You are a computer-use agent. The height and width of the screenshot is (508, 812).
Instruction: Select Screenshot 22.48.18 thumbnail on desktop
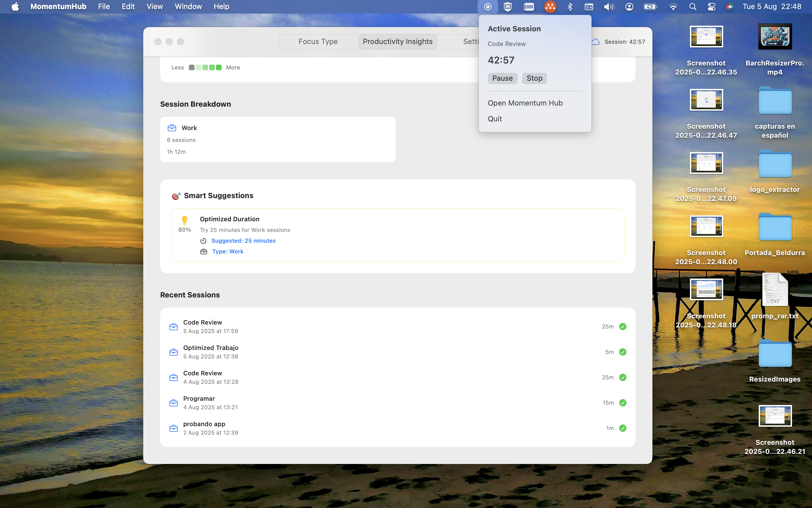click(x=706, y=290)
